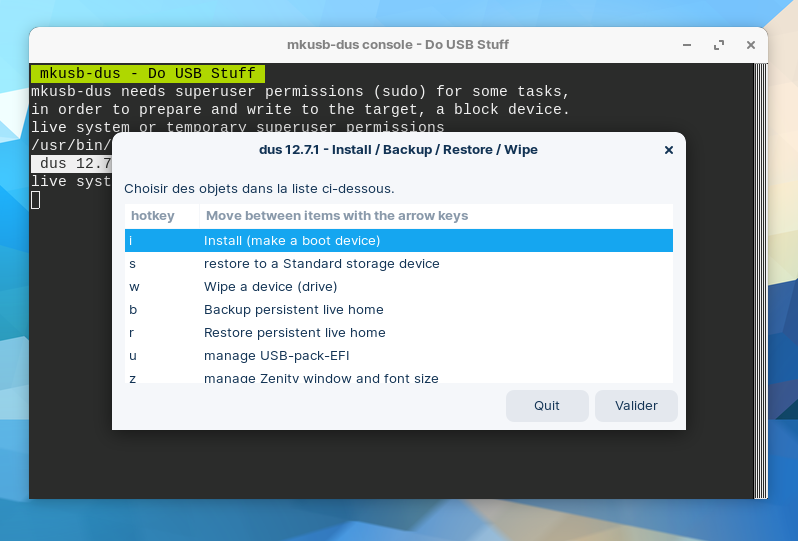Choose restore to a Standard storage device

point(321,264)
